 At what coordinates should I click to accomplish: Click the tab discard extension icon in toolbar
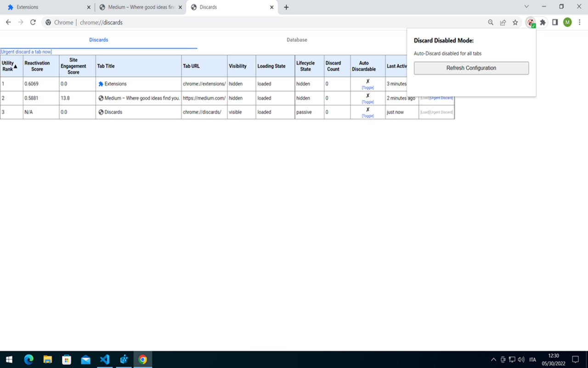(531, 22)
